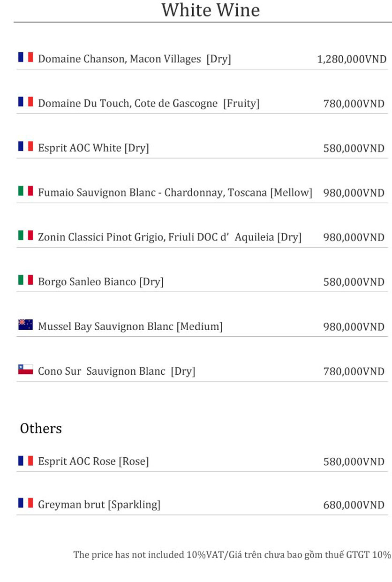Click the Italian flag beside Borgo Sanleo Bianco
Image resolution: width=392 pixels, height=582 pixels.
point(25,280)
